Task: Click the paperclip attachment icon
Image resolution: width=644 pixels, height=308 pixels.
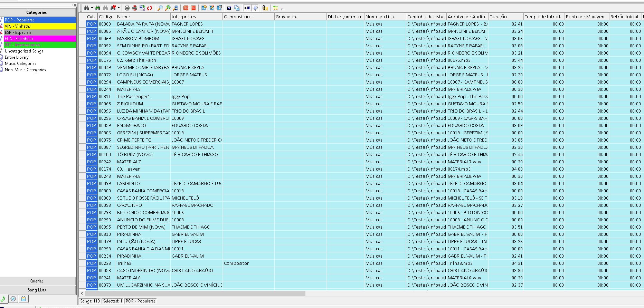Action: coord(265,8)
